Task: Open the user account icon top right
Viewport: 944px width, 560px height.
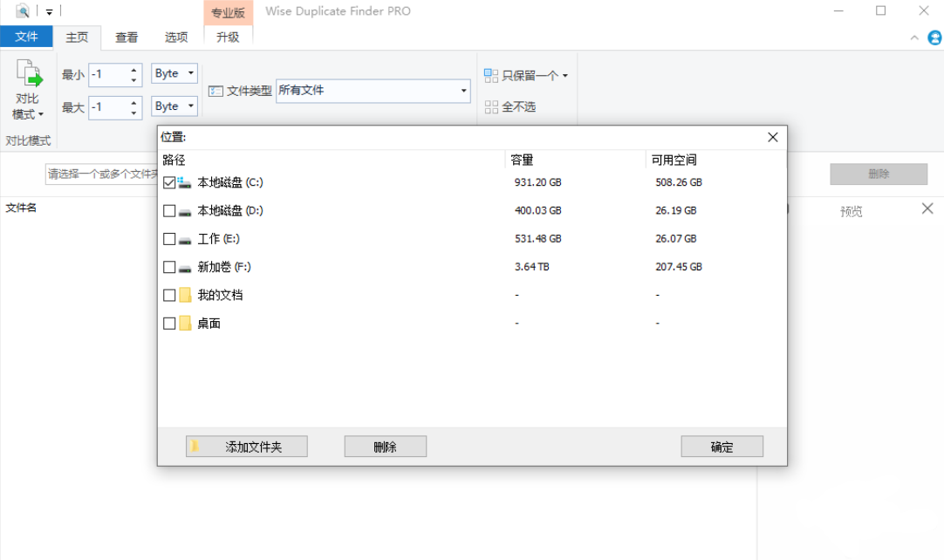Action: coord(934,38)
